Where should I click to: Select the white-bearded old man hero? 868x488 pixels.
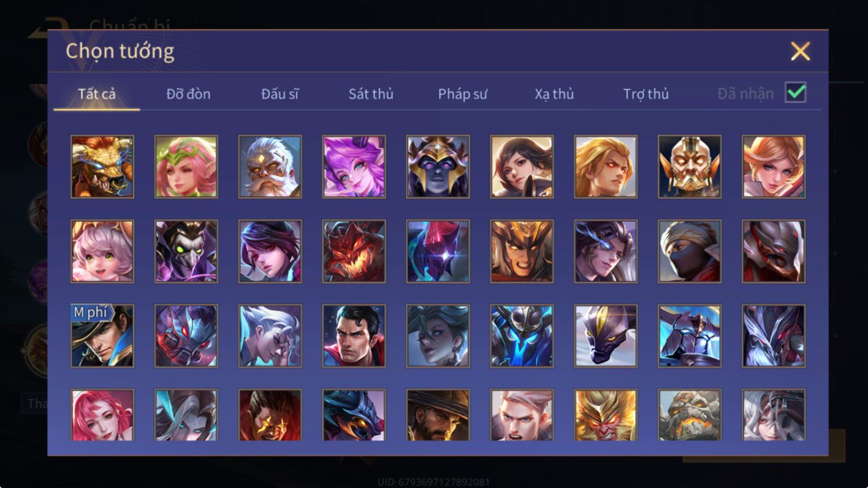[270, 167]
